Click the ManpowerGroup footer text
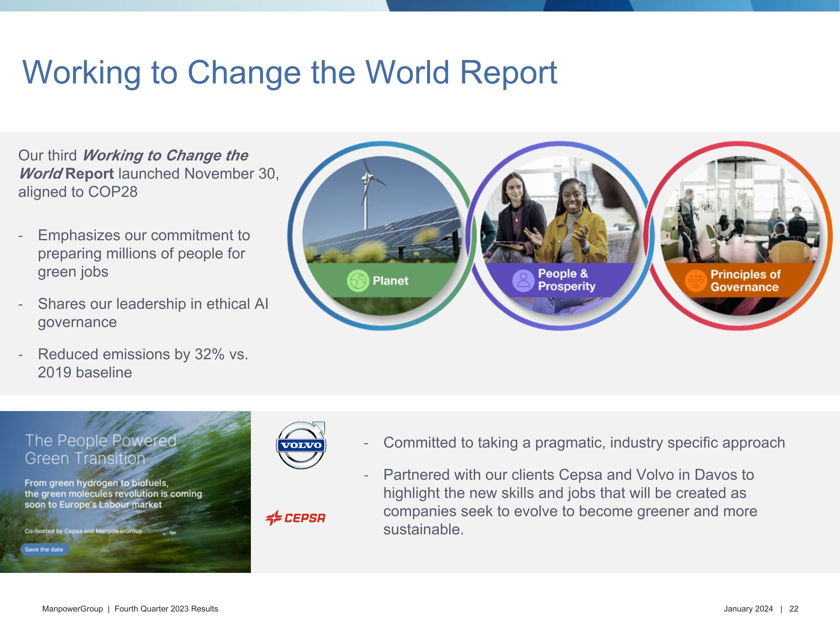 pos(72,609)
